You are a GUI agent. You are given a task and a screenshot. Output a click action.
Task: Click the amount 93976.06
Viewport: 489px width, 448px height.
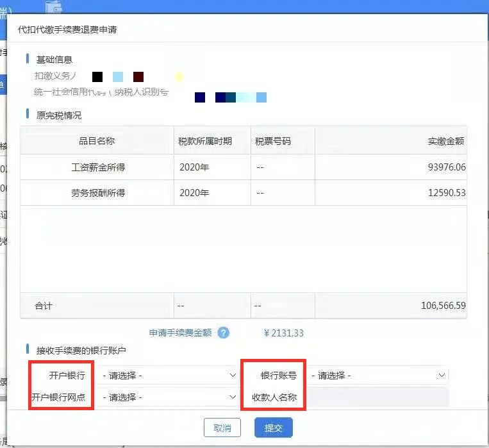click(x=447, y=167)
